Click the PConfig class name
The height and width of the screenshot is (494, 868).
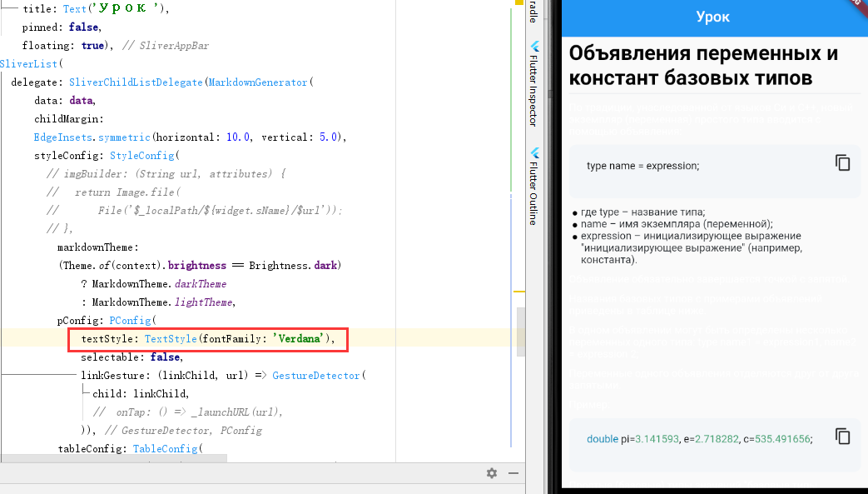(x=130, y=320)
